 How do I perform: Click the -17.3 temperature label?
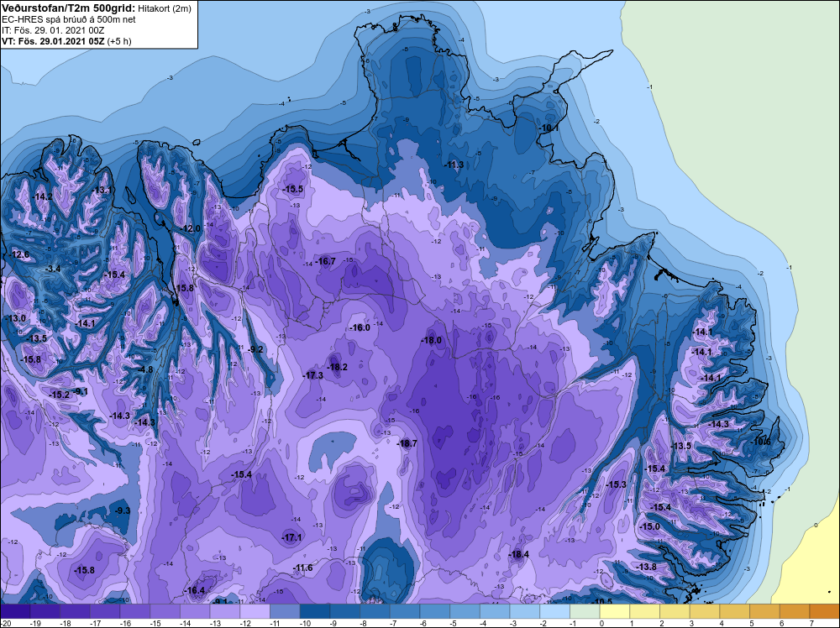(312, 375)
